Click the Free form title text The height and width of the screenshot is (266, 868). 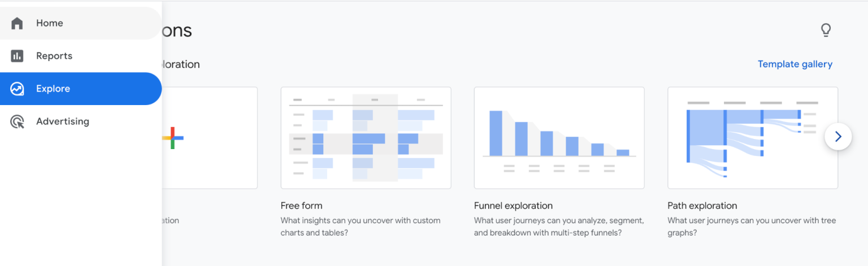coord(301,206)
